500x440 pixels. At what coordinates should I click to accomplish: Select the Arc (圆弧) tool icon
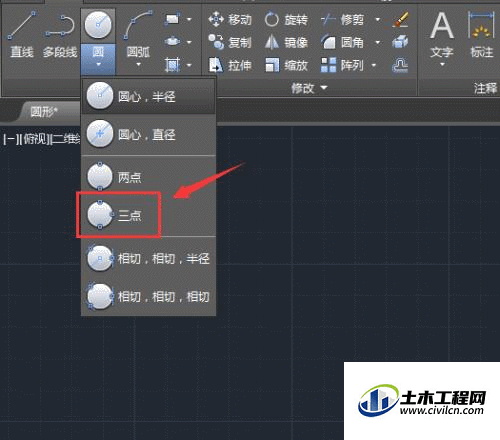138,26
